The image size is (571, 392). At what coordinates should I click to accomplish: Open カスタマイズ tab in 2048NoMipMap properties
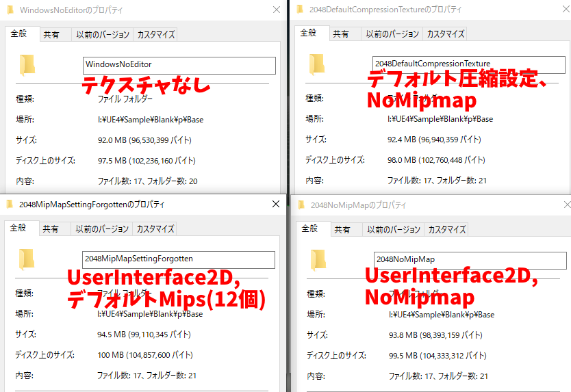447,230
